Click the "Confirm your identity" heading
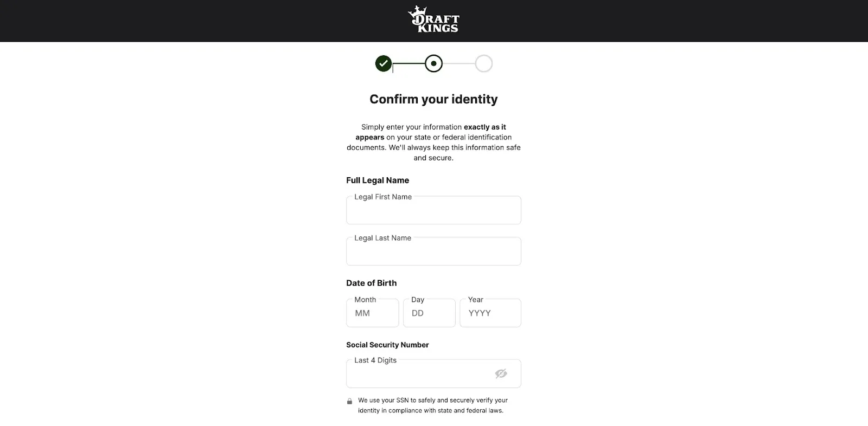This screenshot has width=868, height=426. tap(433, 99)
